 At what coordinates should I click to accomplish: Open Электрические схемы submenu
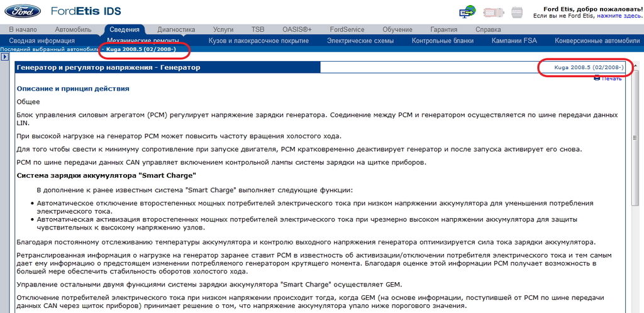360,41
